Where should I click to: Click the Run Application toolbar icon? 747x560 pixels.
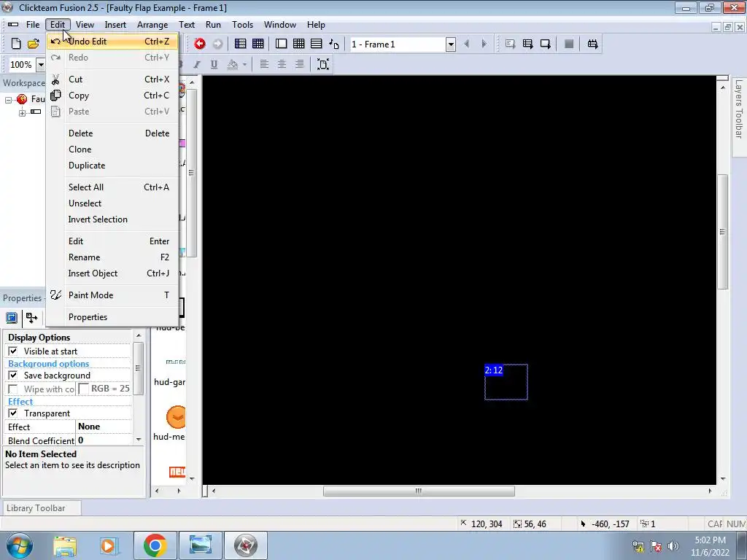click(527, 44)
